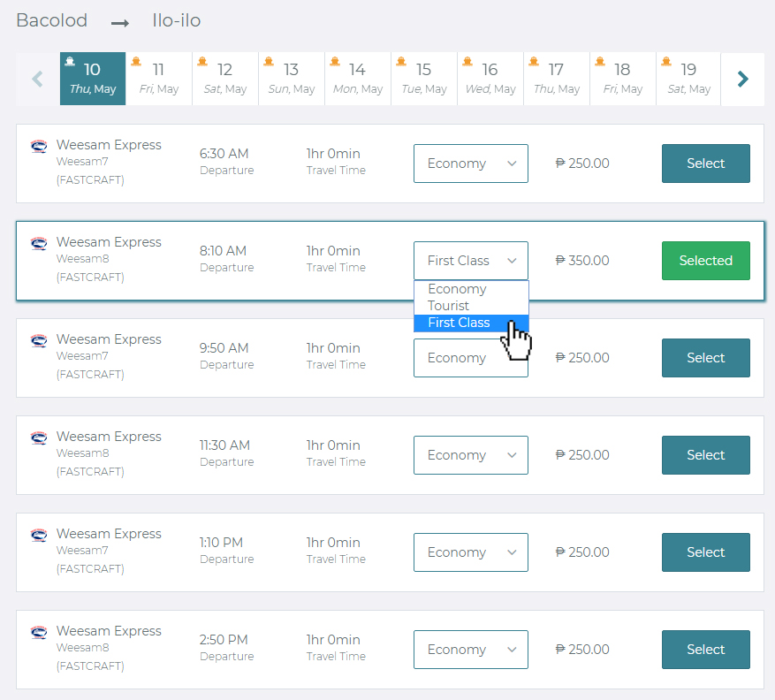The height and width of the screenshot is (700, 775).
Task: Click 1hr 0min travel time for 2:50 PM
Action: point(333,640)
